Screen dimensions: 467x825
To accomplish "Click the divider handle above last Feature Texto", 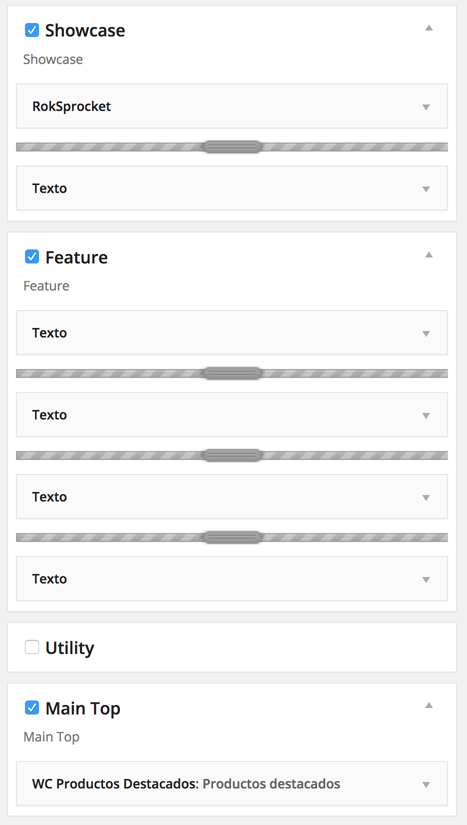I will coord(232,537).
